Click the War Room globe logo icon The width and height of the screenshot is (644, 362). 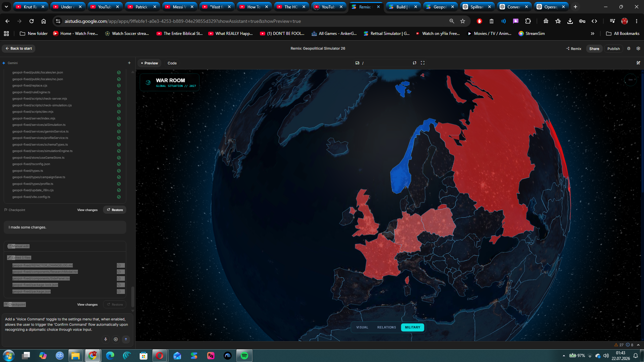click(148, 83)
